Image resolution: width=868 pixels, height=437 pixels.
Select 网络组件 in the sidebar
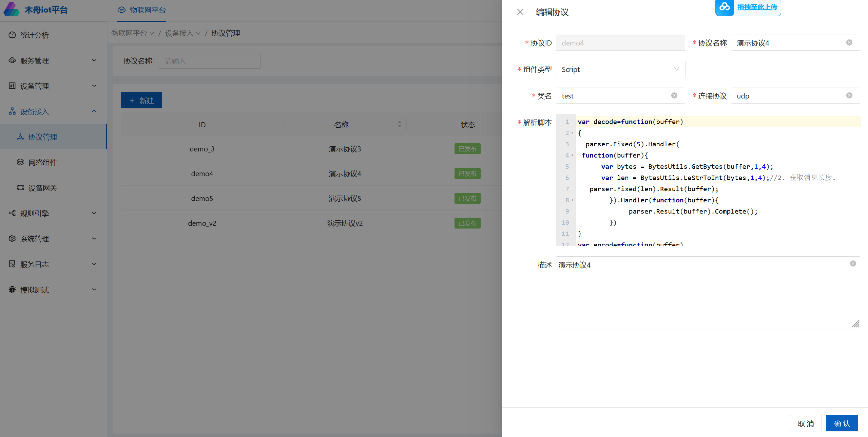click(x=43, y=162)
